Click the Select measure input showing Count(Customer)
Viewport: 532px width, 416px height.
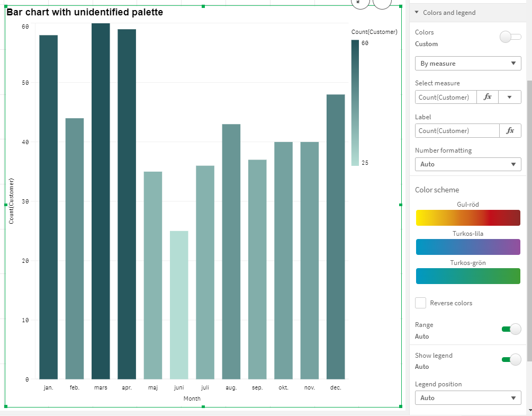coord(445,97)
